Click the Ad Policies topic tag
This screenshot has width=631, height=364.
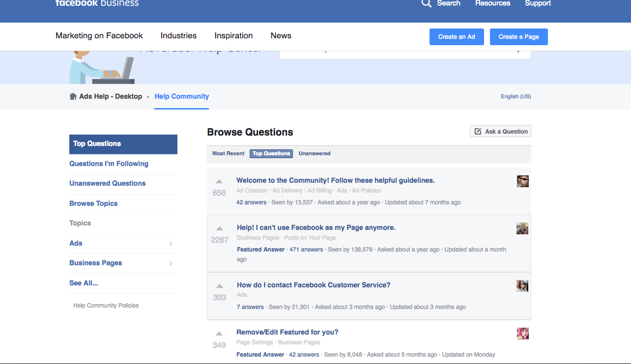point(367,191)
